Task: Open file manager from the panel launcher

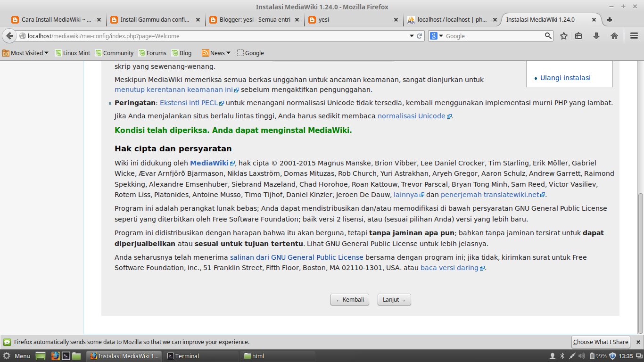Action: (76, 356)
